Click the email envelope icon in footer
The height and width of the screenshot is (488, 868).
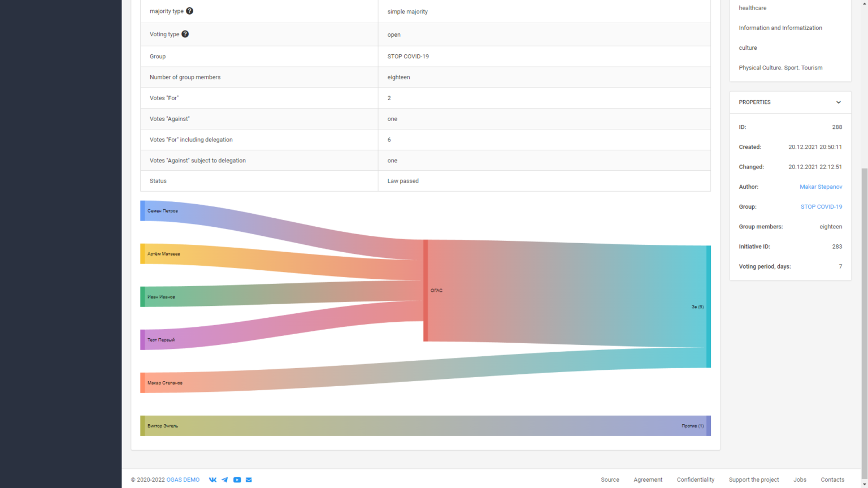pyautogui.click(x=249, y=480)
